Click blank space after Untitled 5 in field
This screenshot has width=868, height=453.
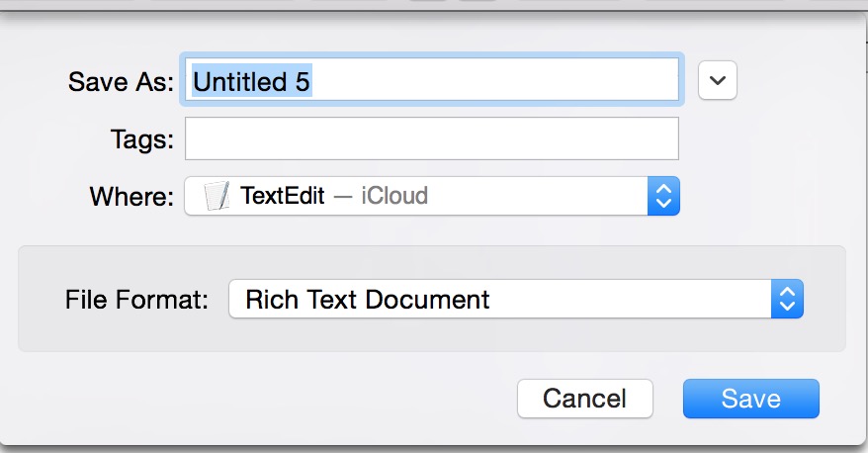click(492, 80)
